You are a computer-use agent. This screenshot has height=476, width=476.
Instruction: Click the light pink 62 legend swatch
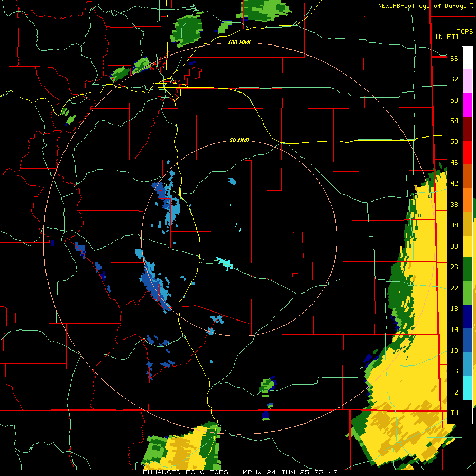click(467, 81)
